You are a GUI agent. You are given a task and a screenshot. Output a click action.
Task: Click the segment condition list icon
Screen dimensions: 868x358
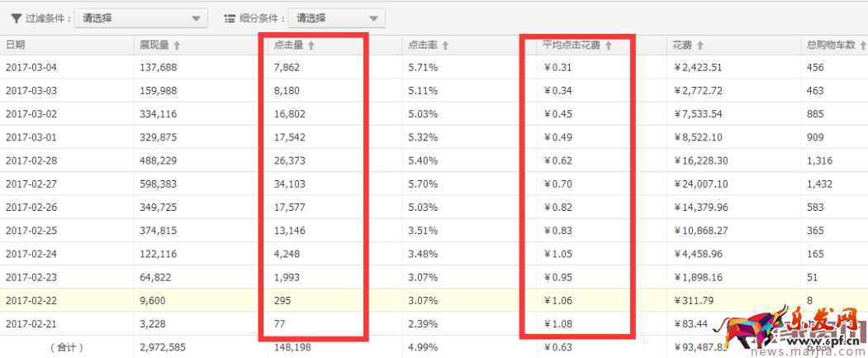(230, 18)
